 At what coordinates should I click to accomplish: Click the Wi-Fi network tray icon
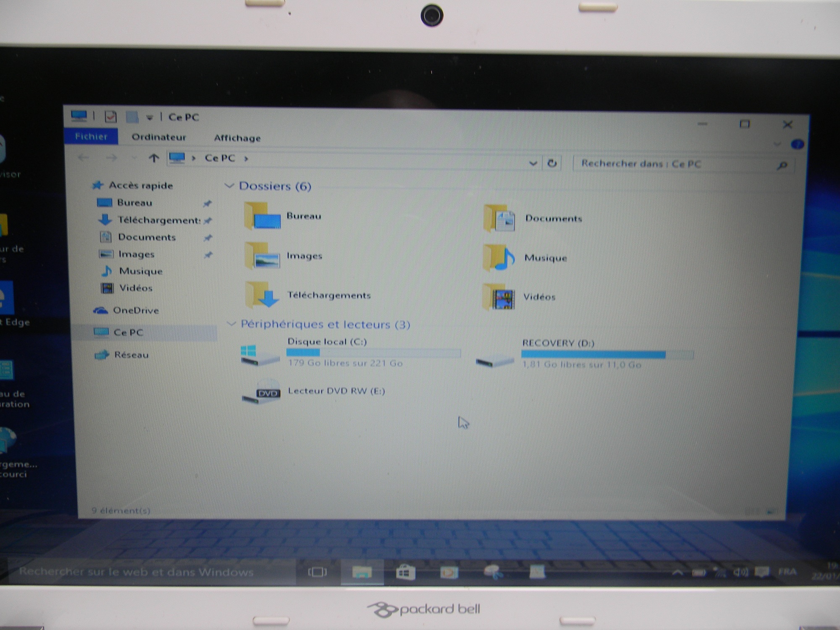tap(719, 572)
